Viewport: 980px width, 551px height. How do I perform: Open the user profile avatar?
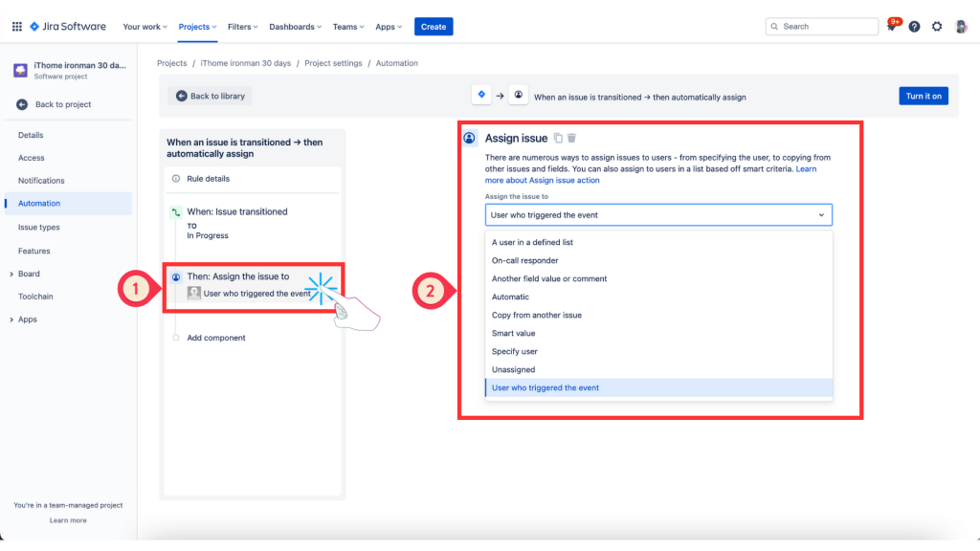(x=961, y=26)
